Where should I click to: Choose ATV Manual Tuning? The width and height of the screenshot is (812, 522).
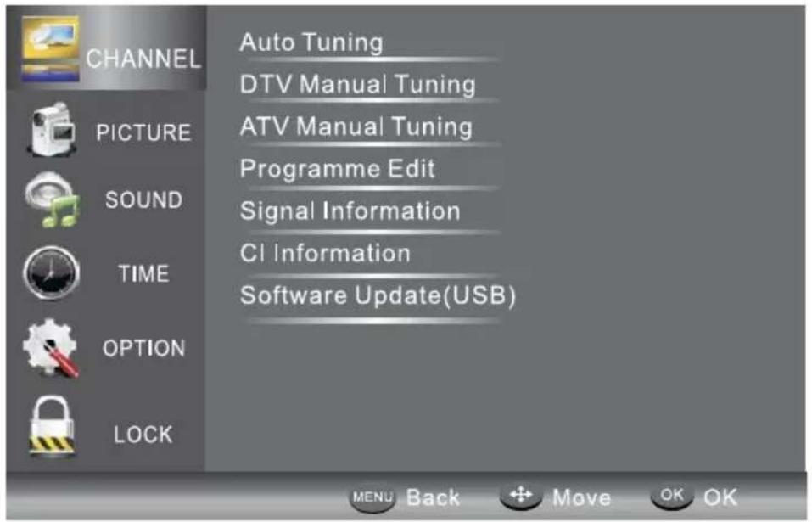click(356, 126)
